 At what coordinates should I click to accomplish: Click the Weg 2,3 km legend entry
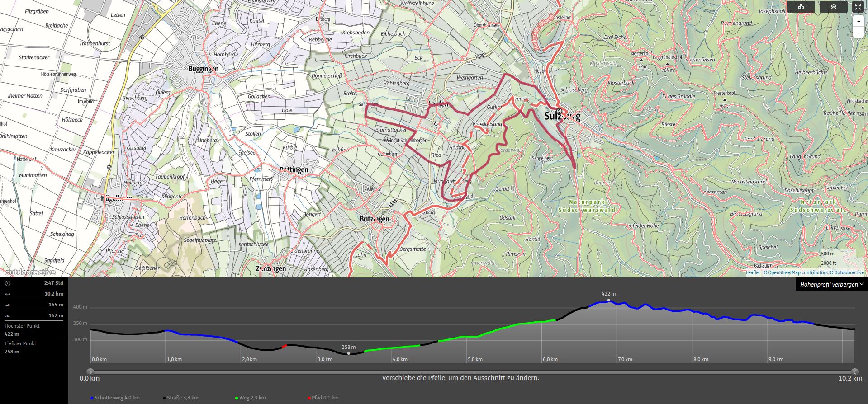tap(252, 398)
